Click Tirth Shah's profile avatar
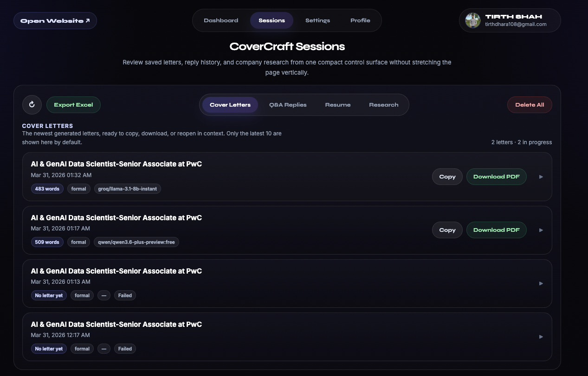The image size is (588, 376). coord(472,20)
